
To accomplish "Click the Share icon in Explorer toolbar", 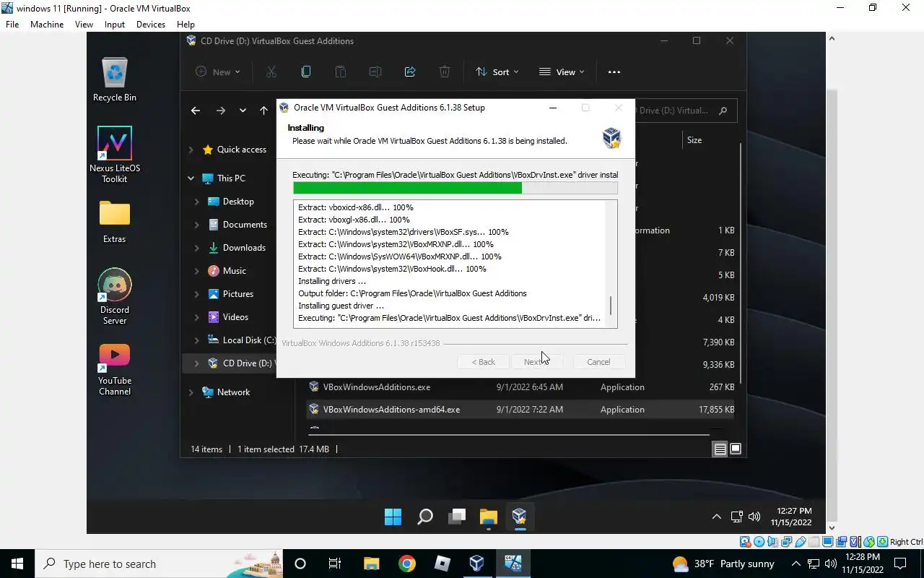I will [410, 72].
